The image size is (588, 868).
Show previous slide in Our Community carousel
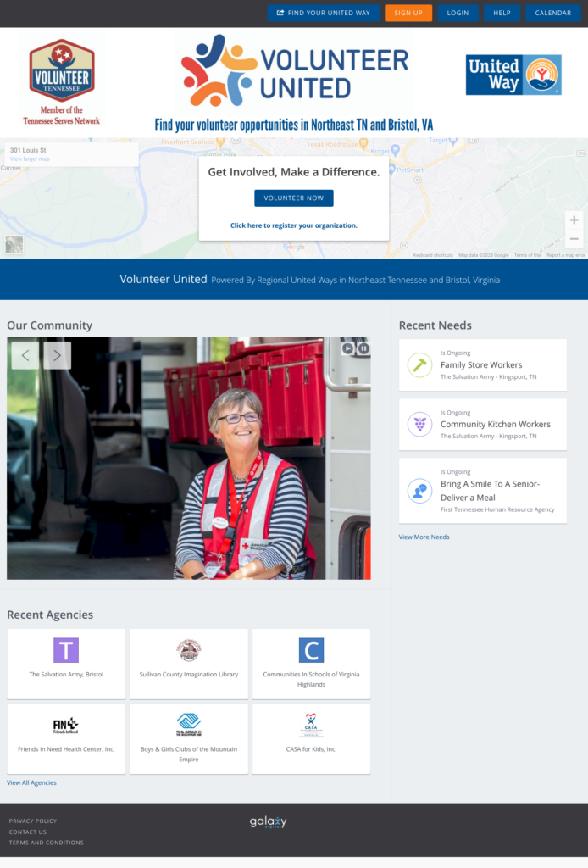(25, 355)
